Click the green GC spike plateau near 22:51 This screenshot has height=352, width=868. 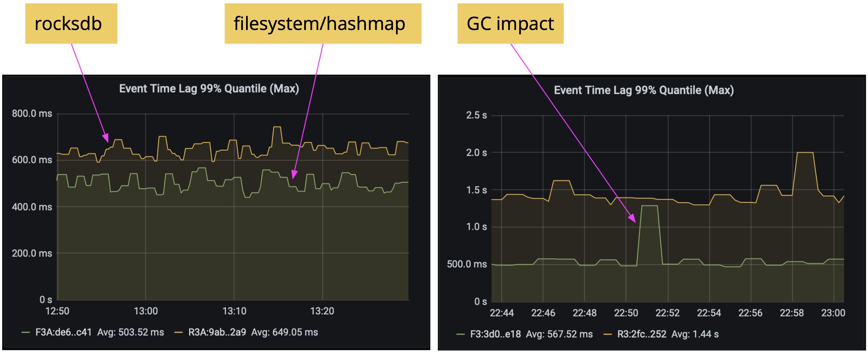coord(649,206)
